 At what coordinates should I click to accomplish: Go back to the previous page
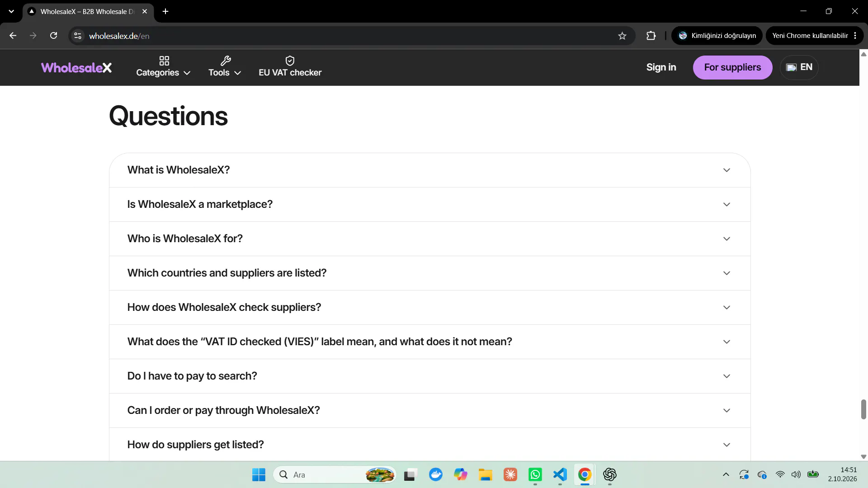[13, 36]
